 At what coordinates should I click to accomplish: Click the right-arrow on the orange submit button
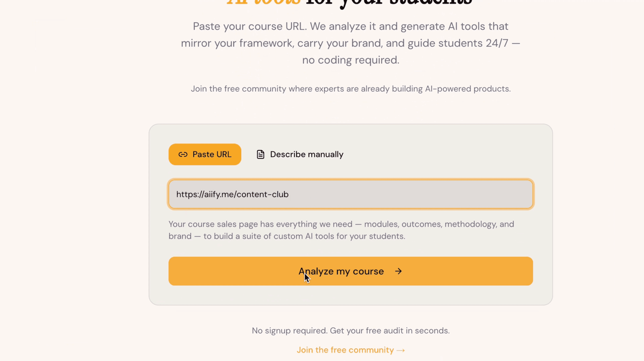[398, 271]
